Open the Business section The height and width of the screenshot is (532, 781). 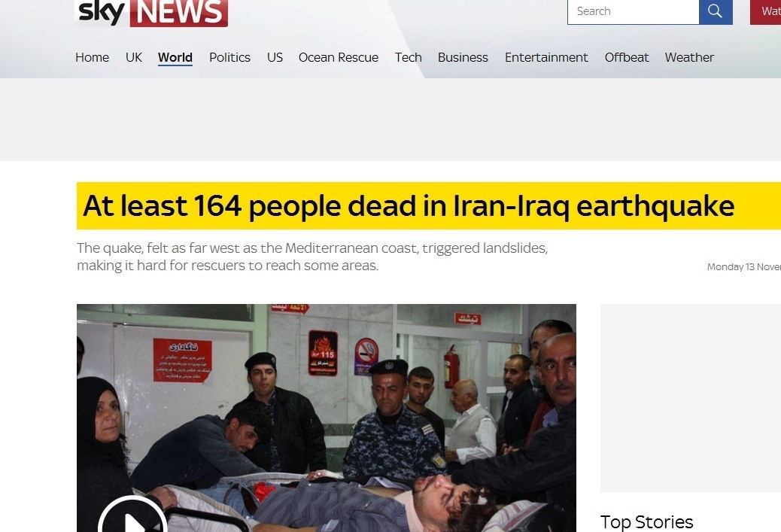point(463,57)
